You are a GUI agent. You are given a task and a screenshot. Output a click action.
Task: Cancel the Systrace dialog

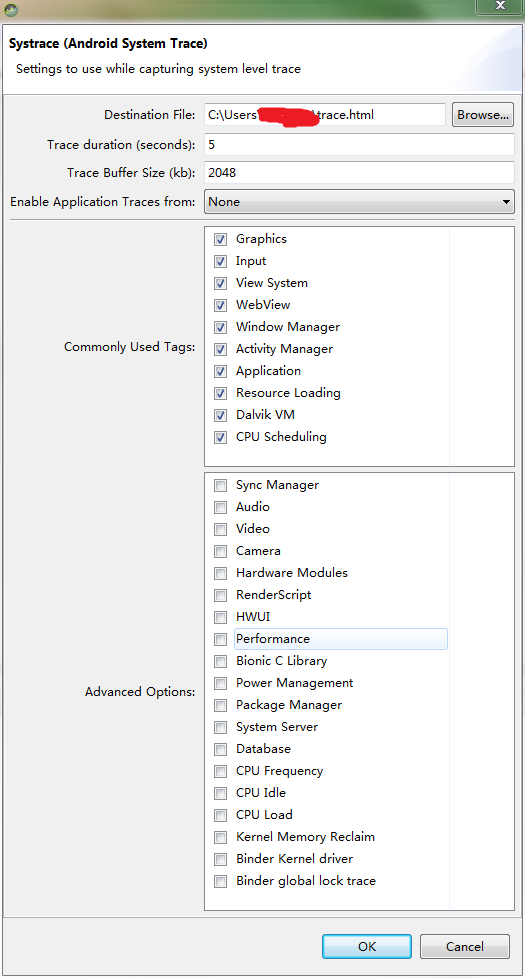coord(465,946)
